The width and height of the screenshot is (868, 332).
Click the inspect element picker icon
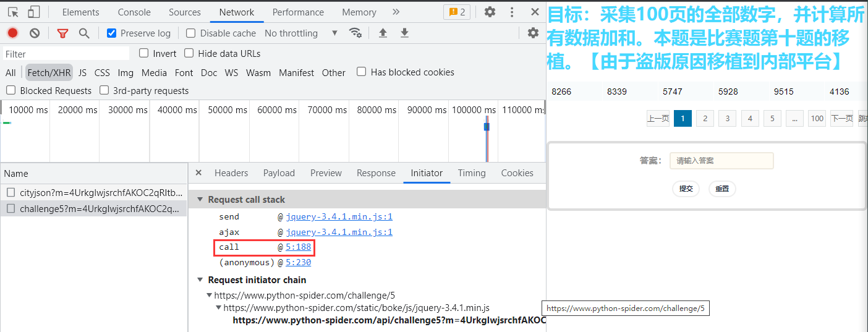pyautogui.click(x=13, y=12)
